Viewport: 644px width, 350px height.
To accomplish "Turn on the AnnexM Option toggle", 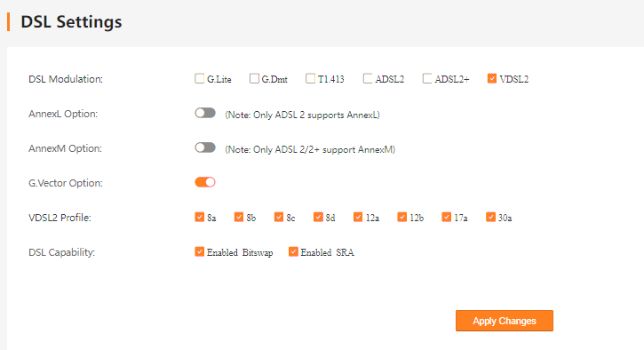I will (205, 147).
